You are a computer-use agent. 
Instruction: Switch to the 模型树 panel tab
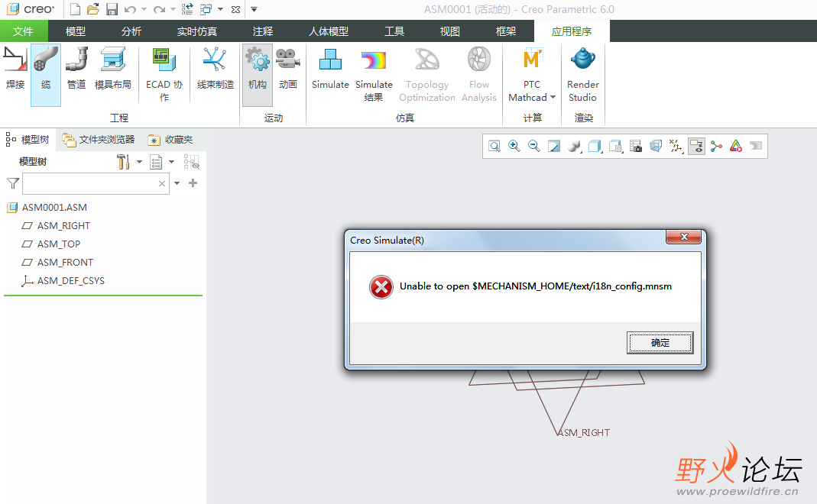(x=28, y=140)
